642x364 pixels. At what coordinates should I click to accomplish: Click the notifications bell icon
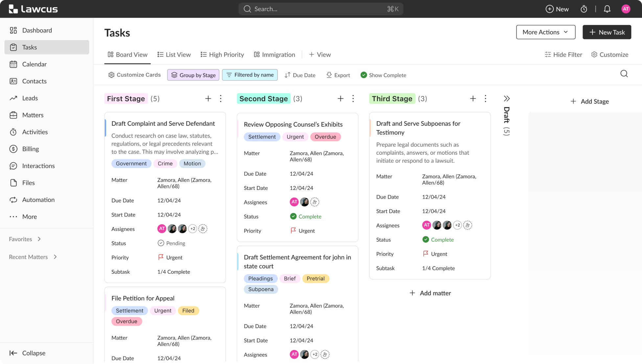point(607,9)
